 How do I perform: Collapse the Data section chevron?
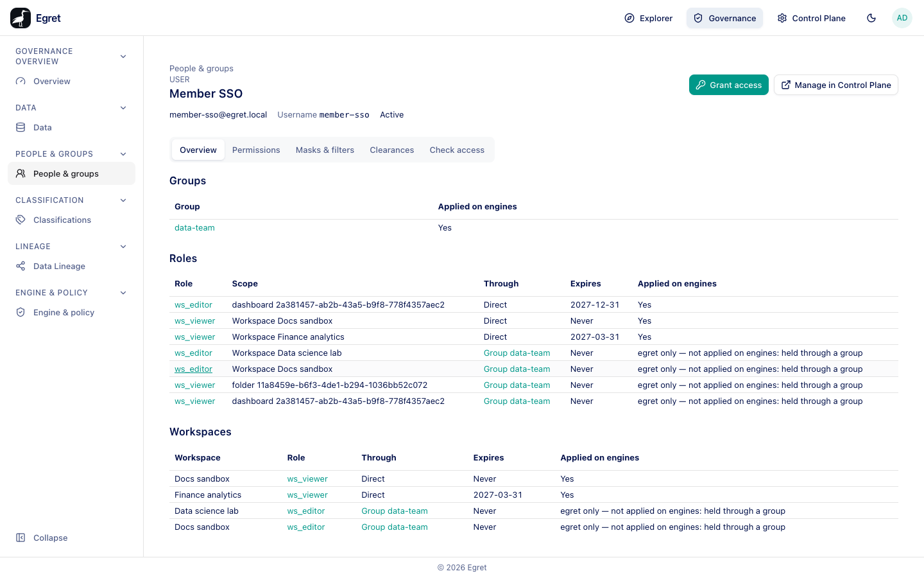pos(123,108)
